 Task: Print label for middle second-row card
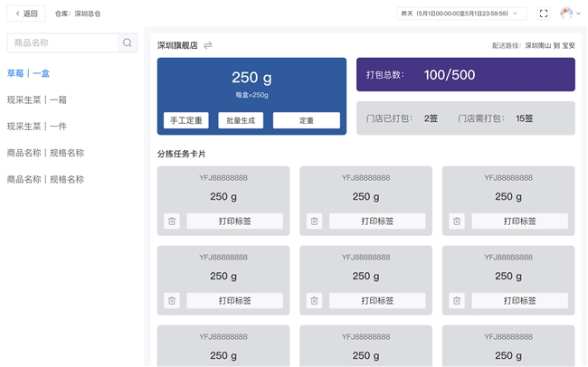pos(377,301)
